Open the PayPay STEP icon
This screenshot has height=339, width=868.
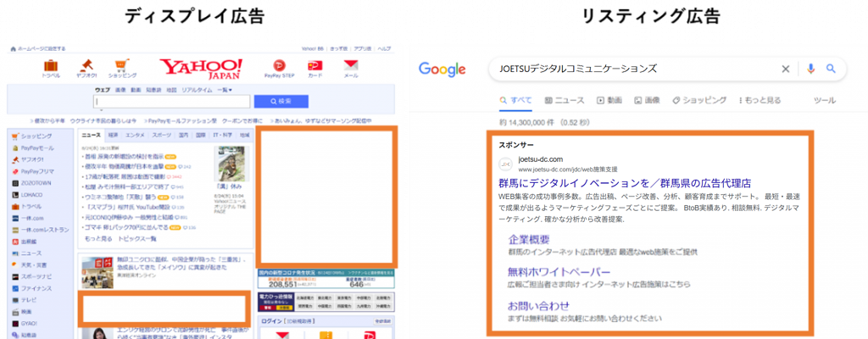click(x=279, y=65)
